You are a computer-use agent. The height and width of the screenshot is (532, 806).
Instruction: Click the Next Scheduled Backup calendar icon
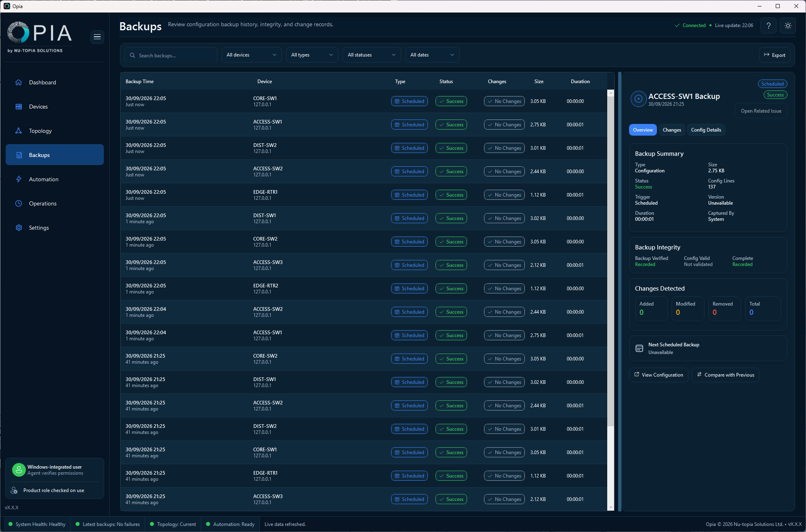(639, 348)
